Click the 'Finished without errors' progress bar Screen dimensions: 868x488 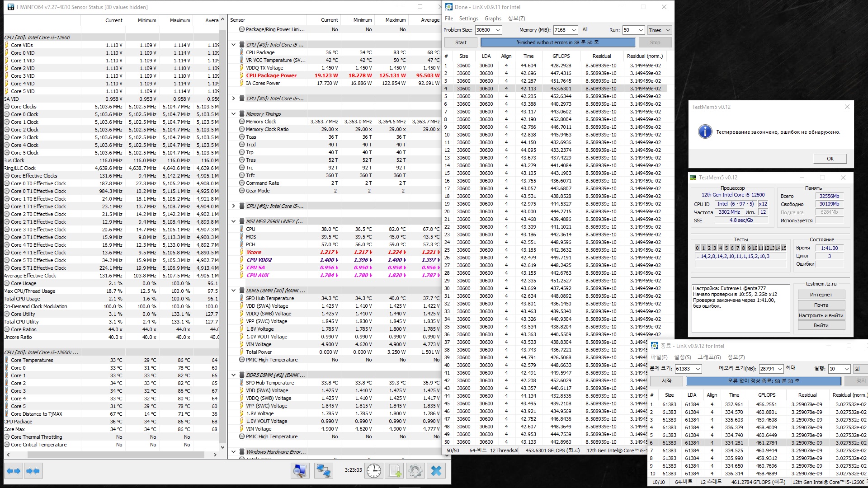pos(557,42)
